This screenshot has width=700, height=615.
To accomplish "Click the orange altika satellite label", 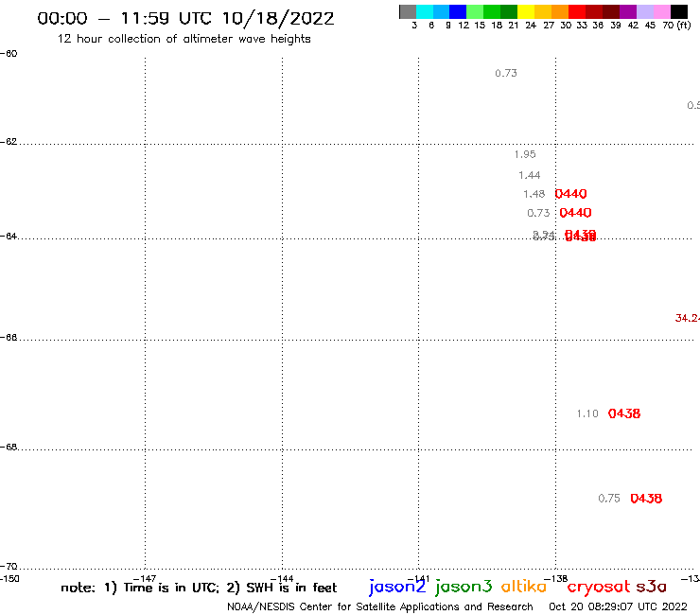I will click(x=524, y=586).
